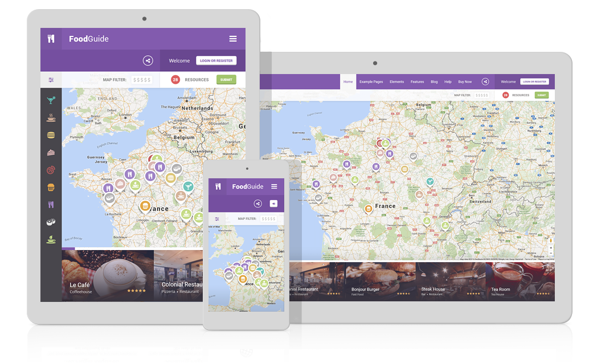This screenshot has width=589, height=364.
Task: Set price in MAP FILTER dollar field on large tablet
Action: click(142, 80)
